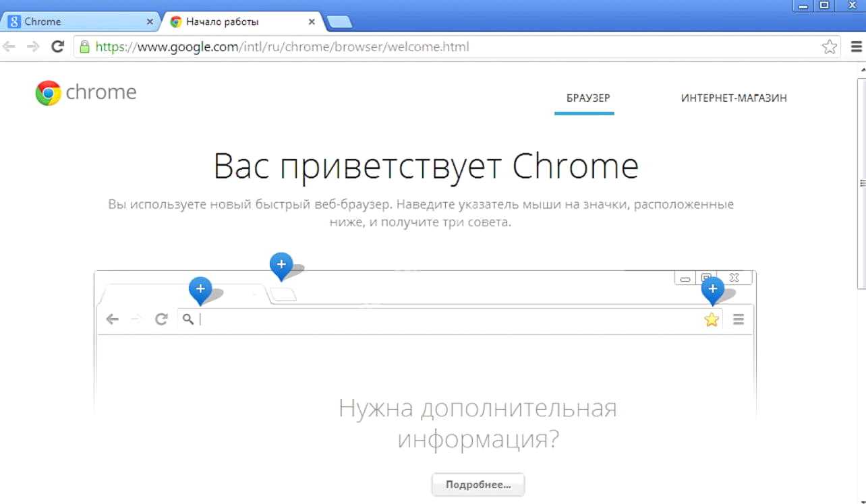Screen dimensions: 866x504
Task: Bookmark this page using the star icon
Action: (829, 47)
